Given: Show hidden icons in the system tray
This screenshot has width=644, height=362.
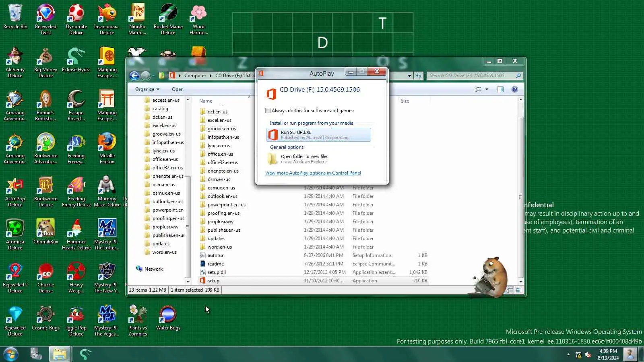Looking at the screenshot, I should [568, 354].
